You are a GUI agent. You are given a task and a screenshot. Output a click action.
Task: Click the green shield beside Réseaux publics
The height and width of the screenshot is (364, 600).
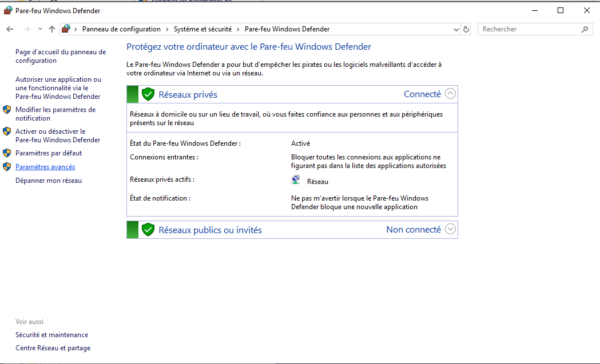(x=148, y=230)
